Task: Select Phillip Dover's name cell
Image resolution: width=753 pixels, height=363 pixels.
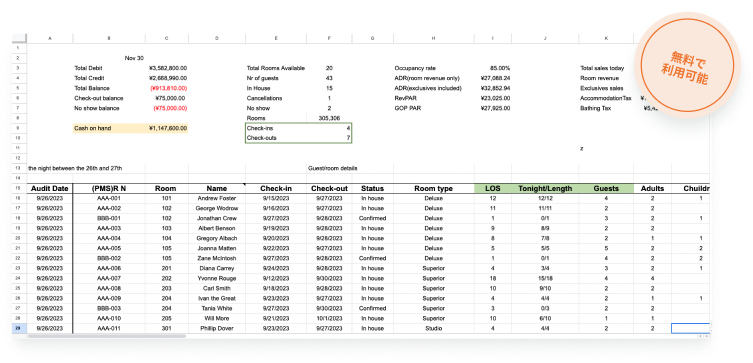Action: [217, 328]
